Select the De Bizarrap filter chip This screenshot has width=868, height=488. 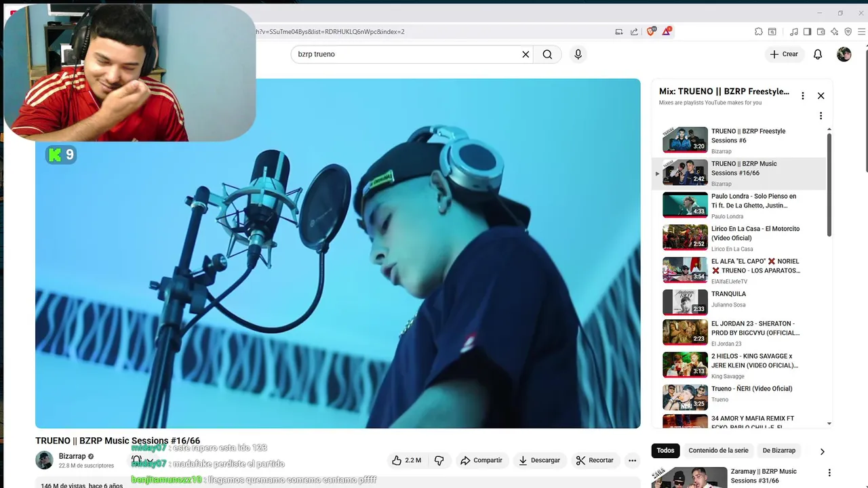(x=778, y=451)
